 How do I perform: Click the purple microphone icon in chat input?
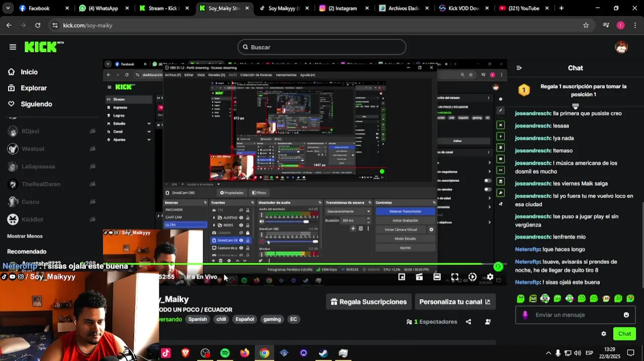click(525, 315)
